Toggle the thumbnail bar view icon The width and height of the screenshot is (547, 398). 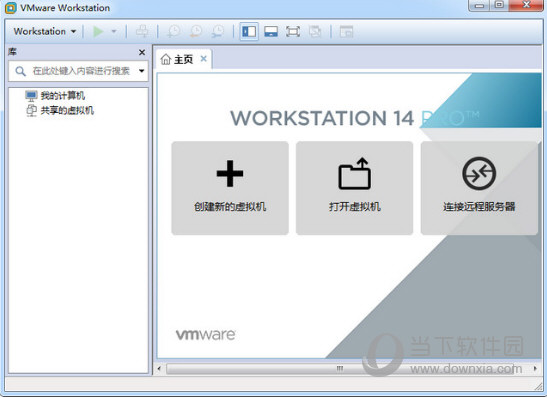pyautogui.click(x=271, y=32)
